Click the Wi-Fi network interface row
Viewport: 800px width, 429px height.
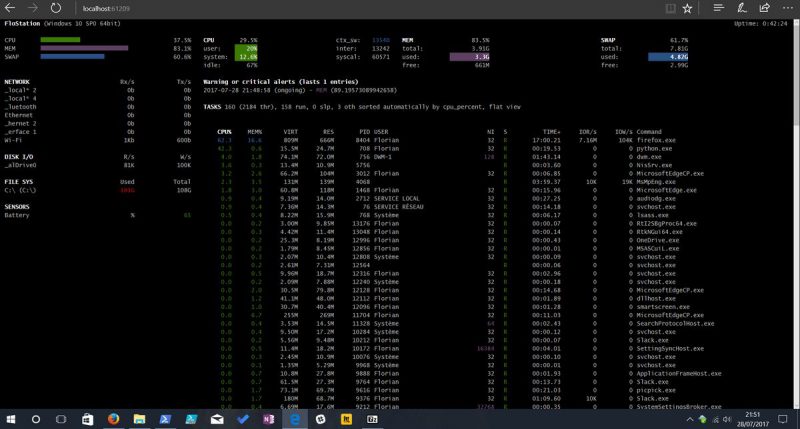coord(97,140)
